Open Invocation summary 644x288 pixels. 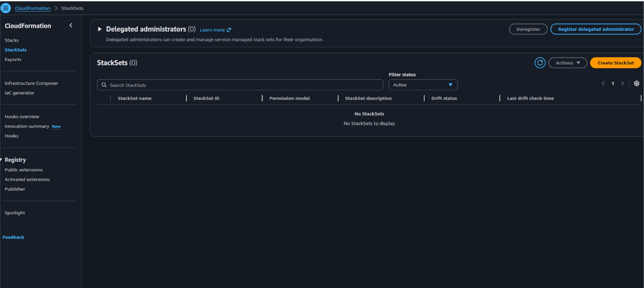click(x=27, y=126)
